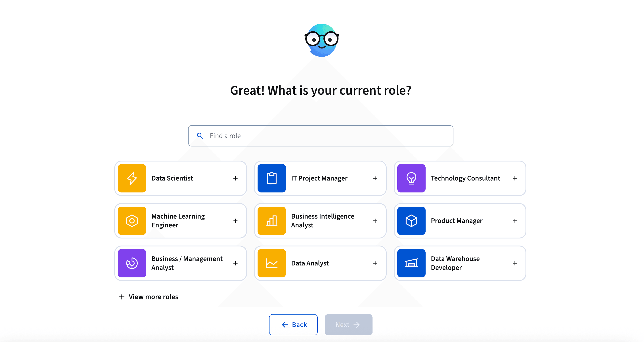Add Data Scientist role with plus sign
Image resolution: width=644 pixels, height=342 pixels.
click(x=235, y=178)
